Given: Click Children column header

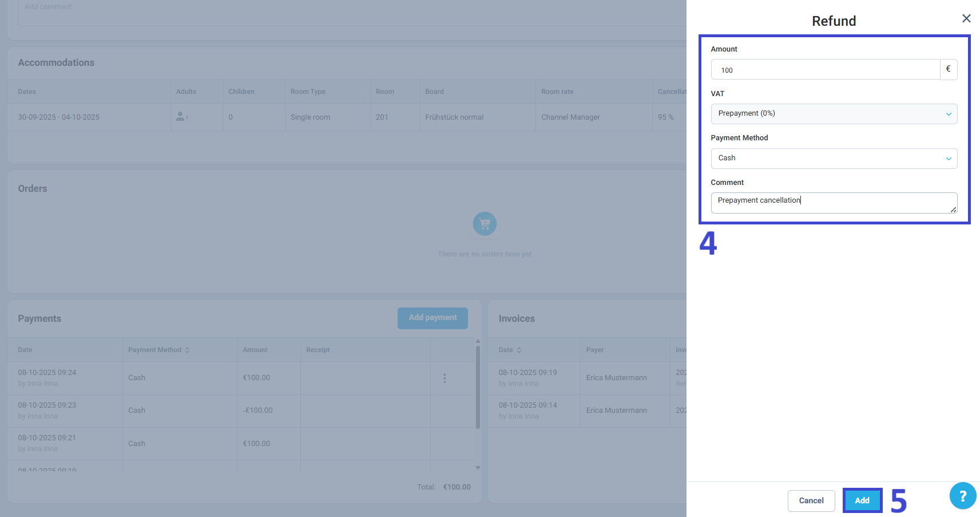Looking at the screenshot, I should coord(241,92).
